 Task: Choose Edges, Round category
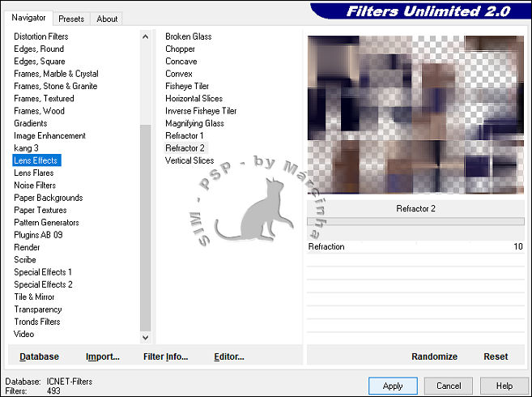tap(39, 49)
